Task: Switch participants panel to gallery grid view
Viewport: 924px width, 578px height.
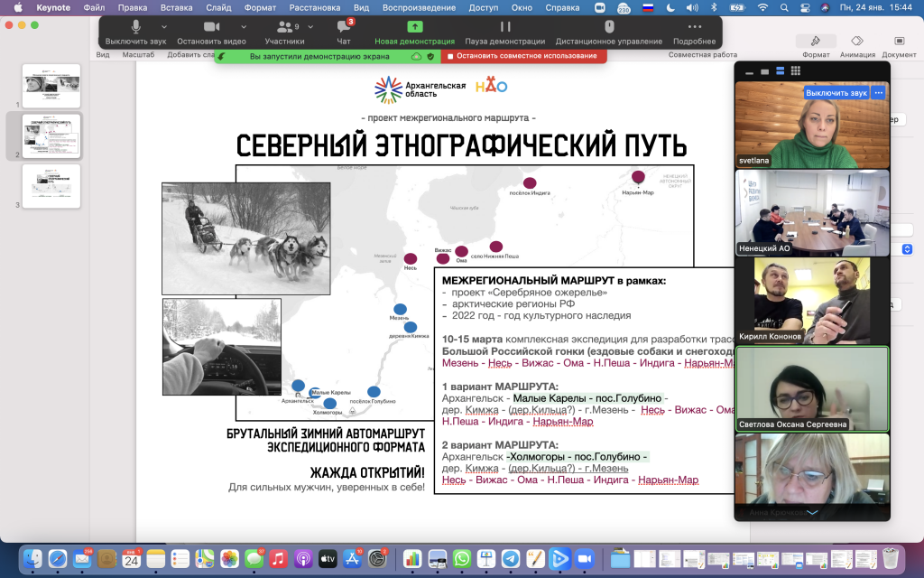Action: (x=795, y=70)
